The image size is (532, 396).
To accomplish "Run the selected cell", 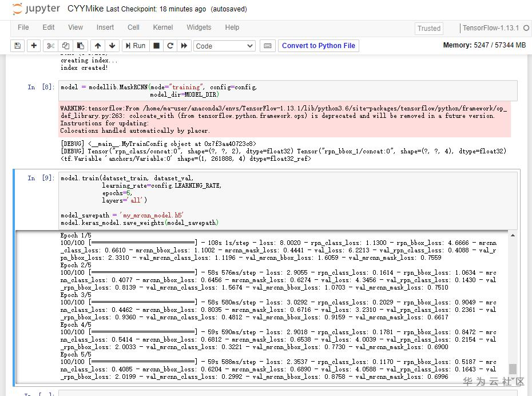I will [136, 46].
